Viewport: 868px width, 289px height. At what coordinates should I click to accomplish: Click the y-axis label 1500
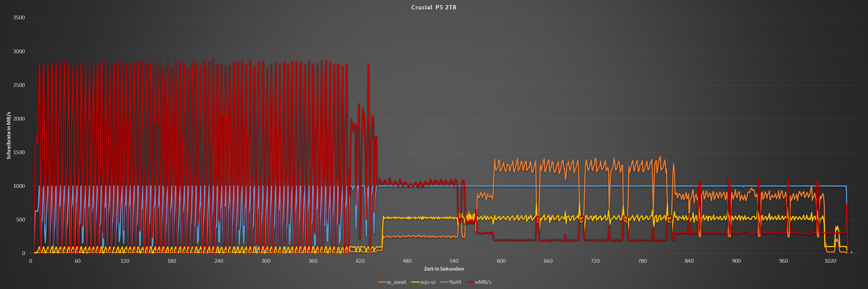[19, 152]
